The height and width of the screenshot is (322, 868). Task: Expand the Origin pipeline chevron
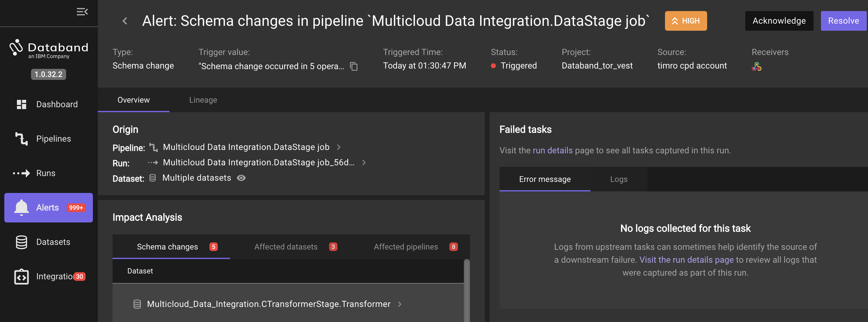click(339, 147)
